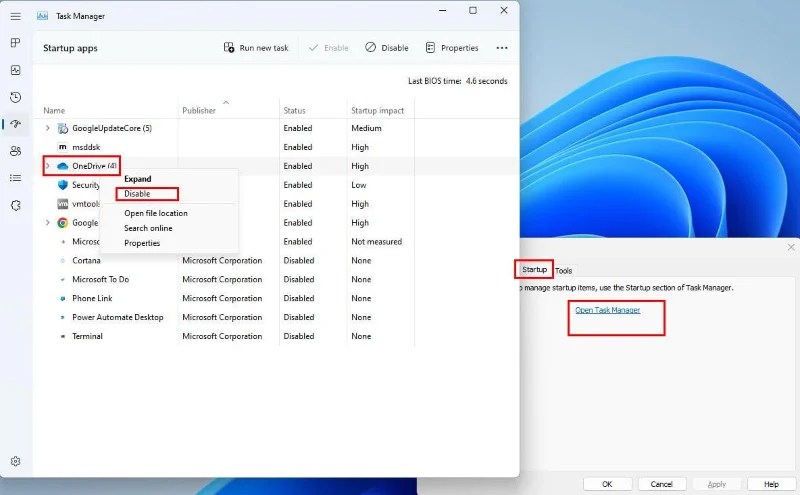Switch to Tools tab in System Configuration

[563, 270]
